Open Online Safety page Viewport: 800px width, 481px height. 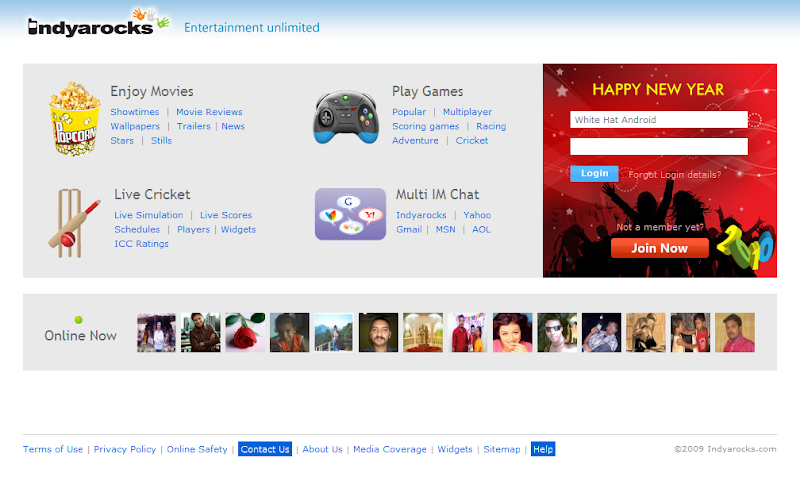[197, 449]
